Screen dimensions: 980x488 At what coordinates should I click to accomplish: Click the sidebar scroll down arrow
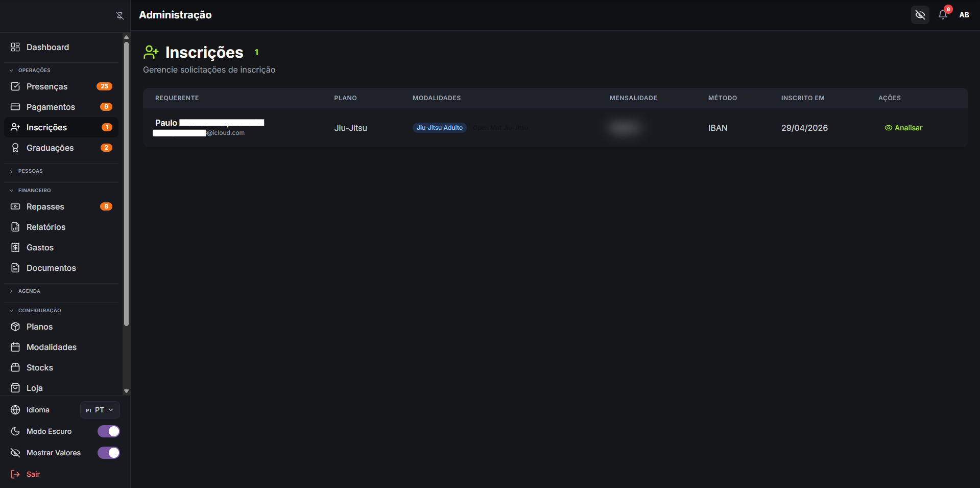(x=126, y=391)
